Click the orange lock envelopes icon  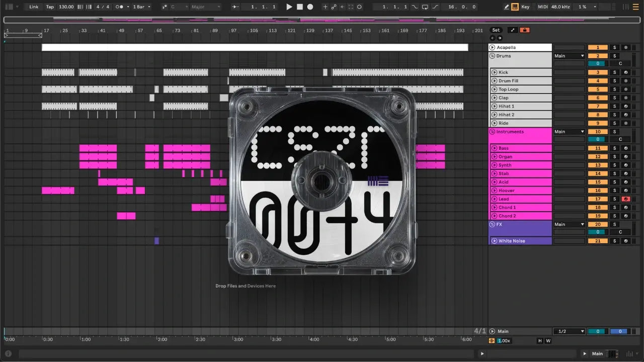coord(525,30)
